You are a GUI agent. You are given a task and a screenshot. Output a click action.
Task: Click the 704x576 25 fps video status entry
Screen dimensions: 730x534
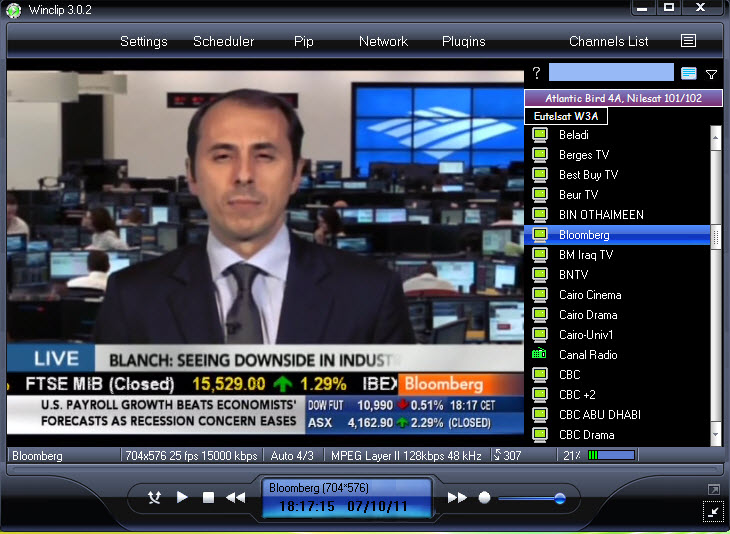click(x=191, y=456)
